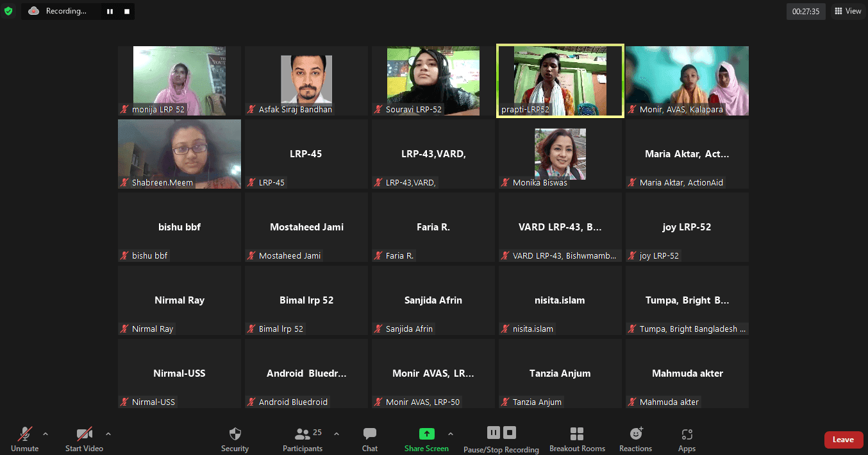Viewport: 868px width, 455px height.
Task: Click the green encryption shield icon
Action: tap(8, 11)
